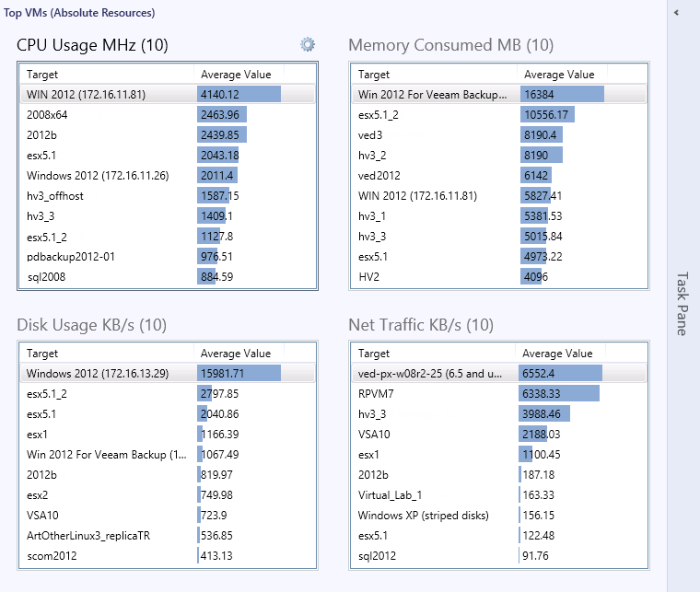700x592 pixels.
Task: Select the Windows 2012 (172.16.13.29) disk row
Action: (x=168, y=374)
